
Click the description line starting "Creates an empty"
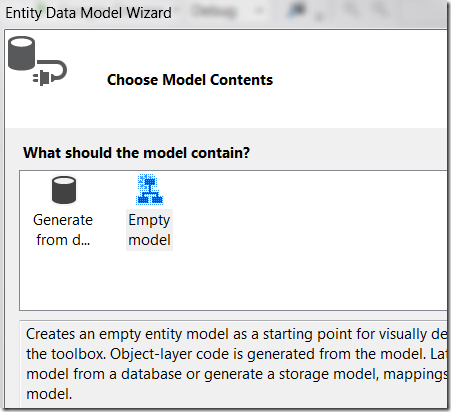click(236, 334)
